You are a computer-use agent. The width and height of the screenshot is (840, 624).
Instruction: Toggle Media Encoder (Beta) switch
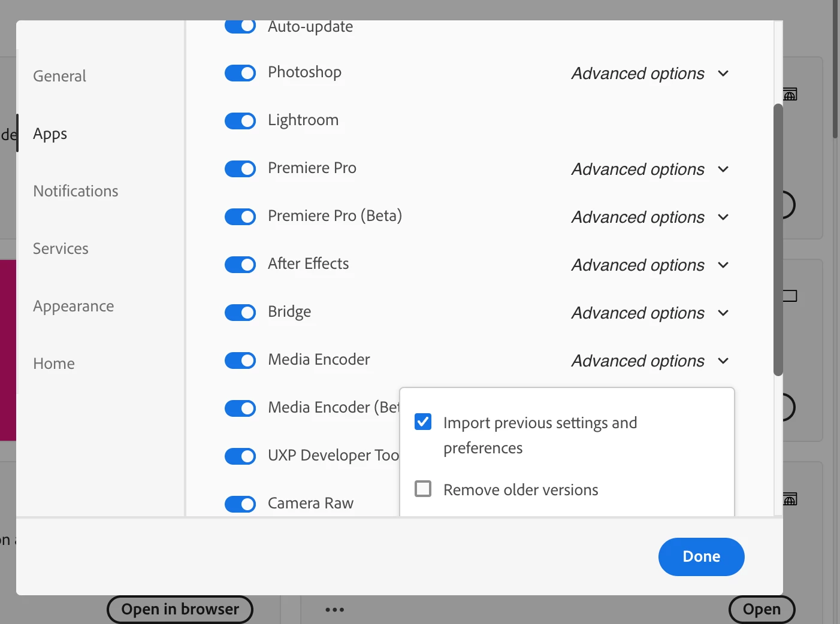[x=240, y=408]
